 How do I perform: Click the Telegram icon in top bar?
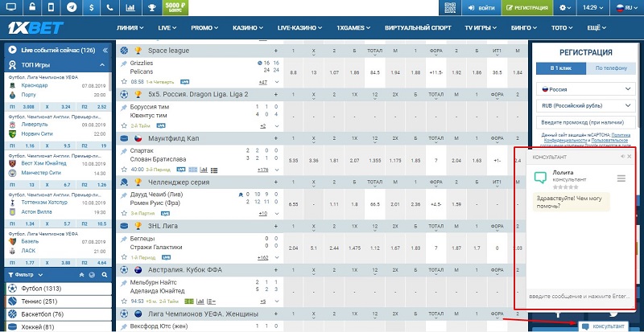(72, 7)
